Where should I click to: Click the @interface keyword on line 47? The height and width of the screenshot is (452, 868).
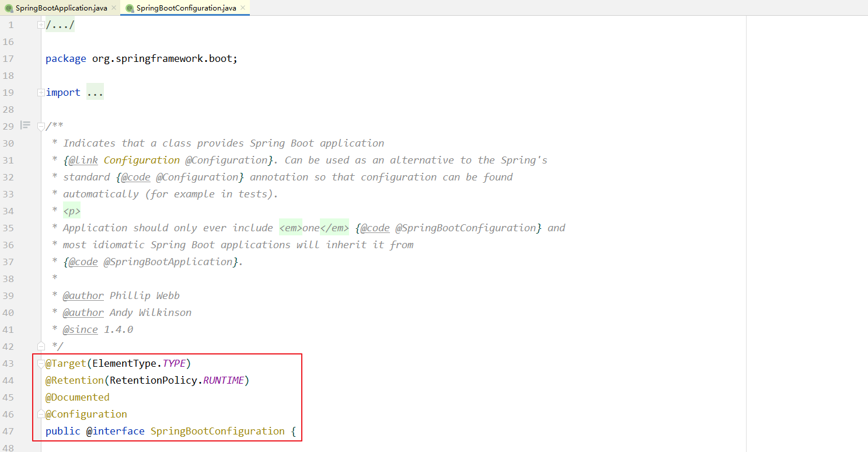click(116, 431)
